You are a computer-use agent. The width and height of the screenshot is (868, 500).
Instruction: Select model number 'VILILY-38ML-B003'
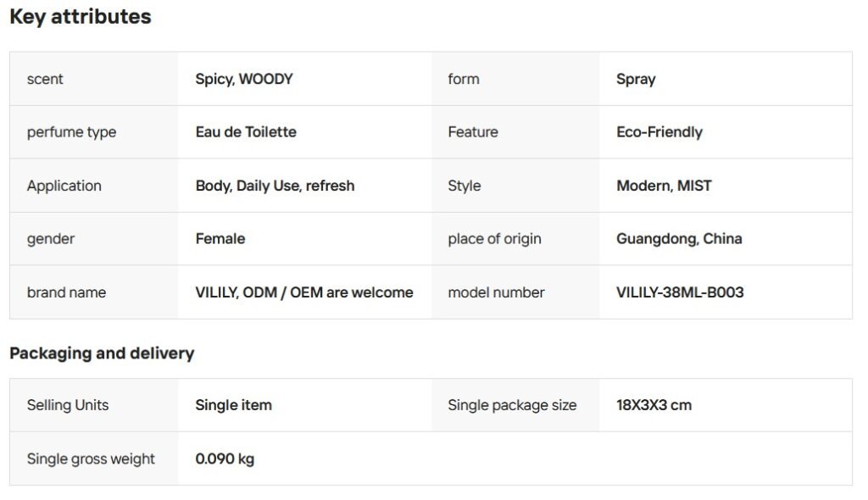click(x=680, y=292)
